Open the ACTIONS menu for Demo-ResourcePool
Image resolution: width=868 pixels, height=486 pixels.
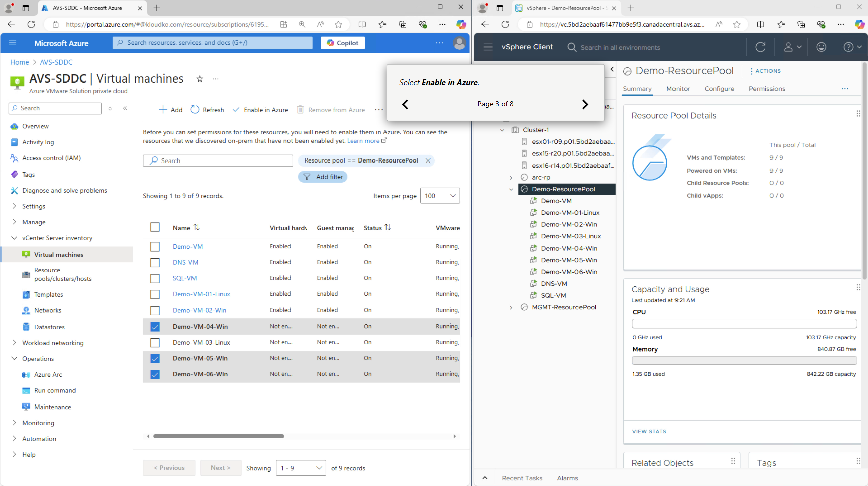pos(765,71)
